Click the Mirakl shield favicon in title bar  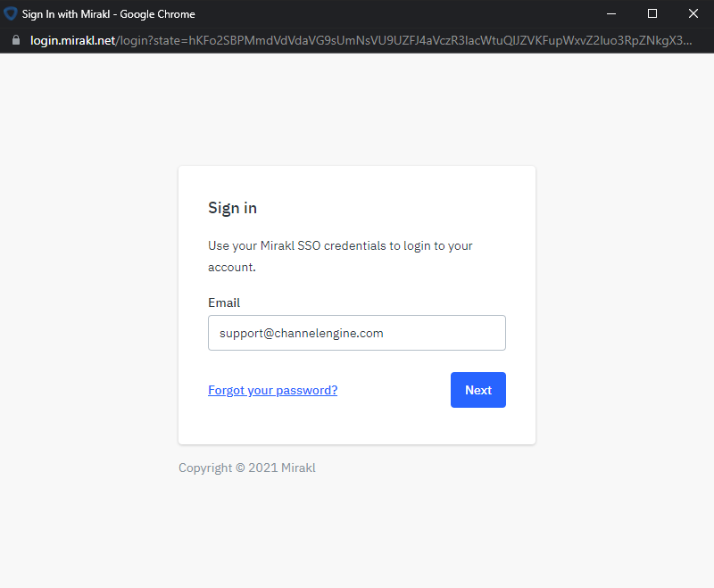pos(10,13)
